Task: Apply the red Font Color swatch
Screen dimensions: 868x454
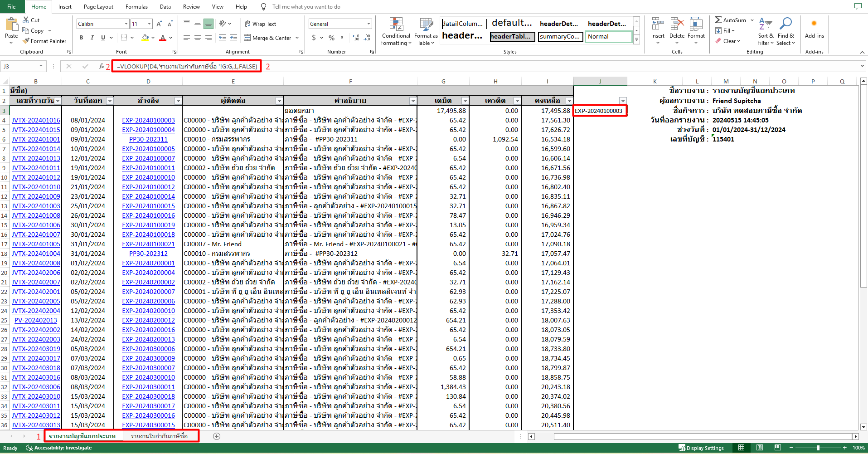Action: 163,38
